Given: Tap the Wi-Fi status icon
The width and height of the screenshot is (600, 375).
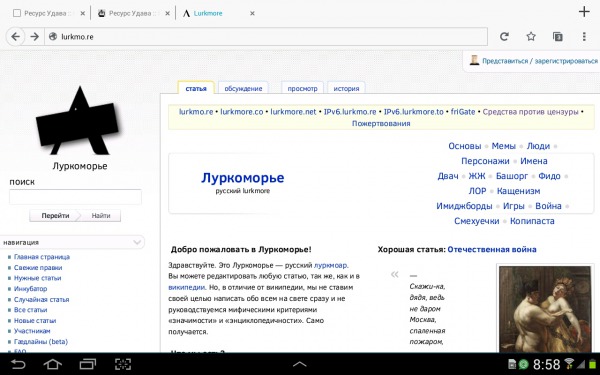Looking at the screenshot, I should pyautogui.click(x=569, y=364).
